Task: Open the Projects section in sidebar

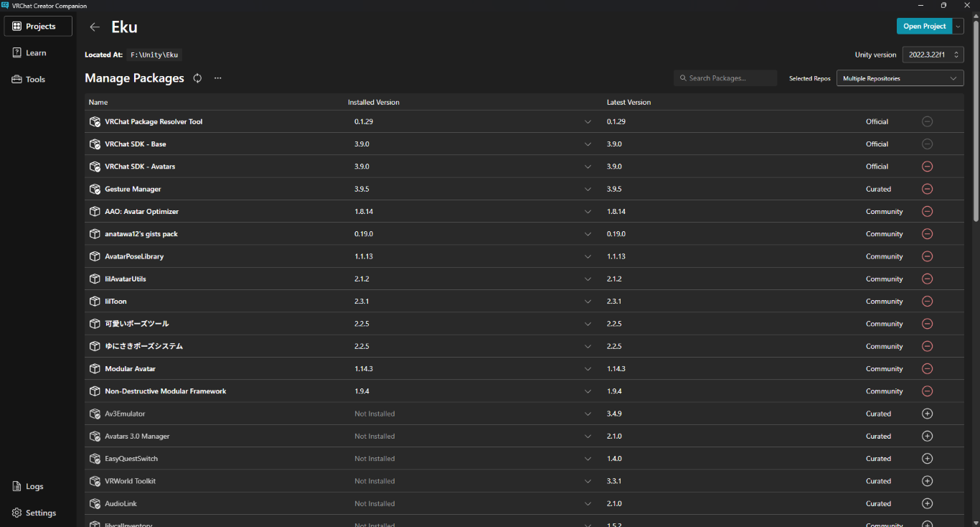Action: [38, 26]
